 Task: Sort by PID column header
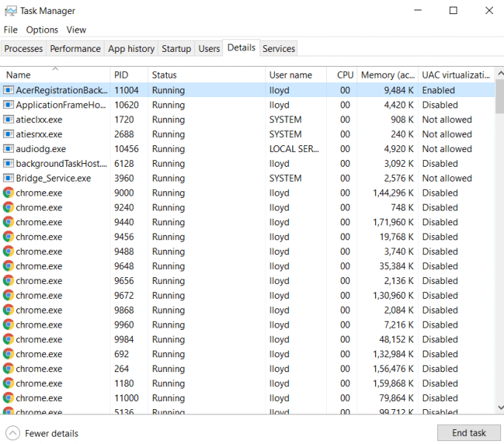click(x=122, y=75)
